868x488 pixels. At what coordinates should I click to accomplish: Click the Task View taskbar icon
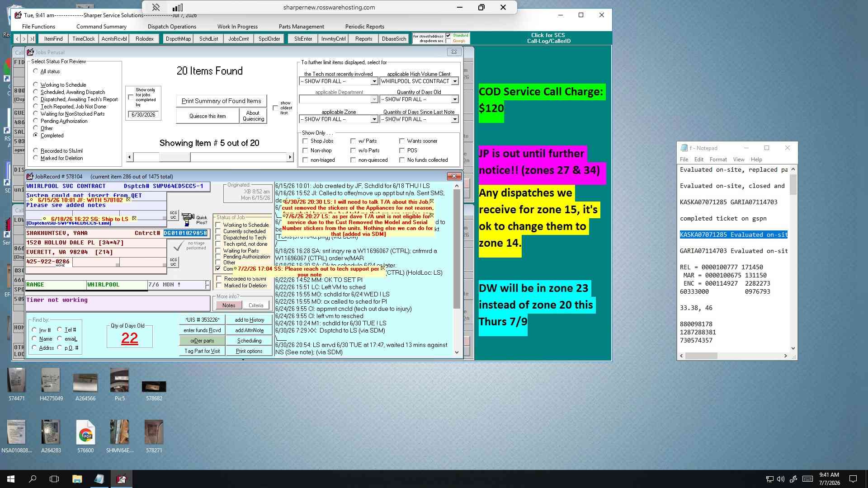tap(54, 479)
